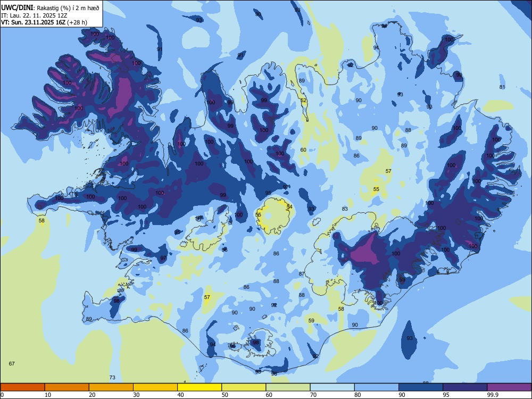Click the '54' humidity value at the glacier edge
532x399 pixels.
(x=289, y=206)
